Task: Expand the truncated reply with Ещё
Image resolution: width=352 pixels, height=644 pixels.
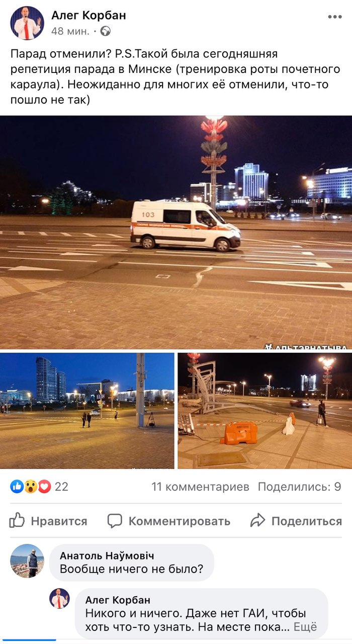Action: point(305,627)
